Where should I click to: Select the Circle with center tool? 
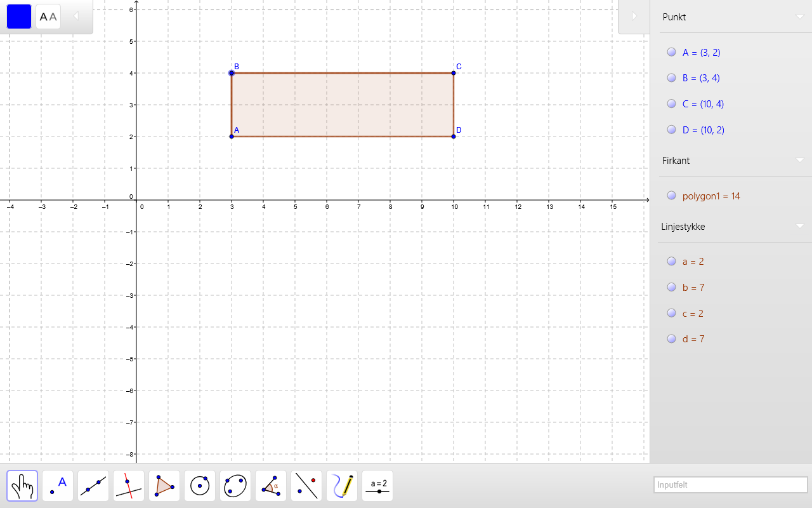[200, 486]
